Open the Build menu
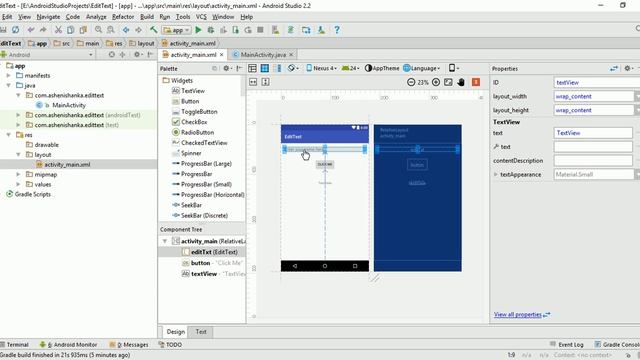The image size is (640, 360). pos(147,17)
